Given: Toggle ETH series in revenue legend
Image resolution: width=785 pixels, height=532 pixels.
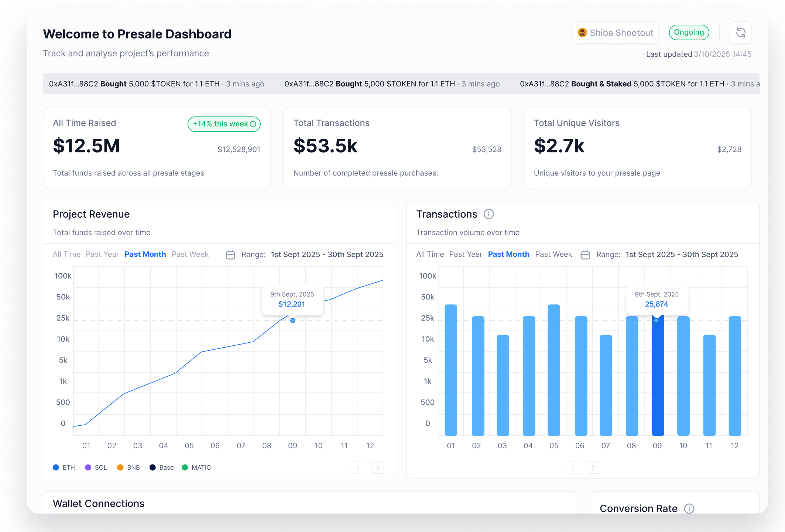Looking at the screenshot, I should (64, 467).
